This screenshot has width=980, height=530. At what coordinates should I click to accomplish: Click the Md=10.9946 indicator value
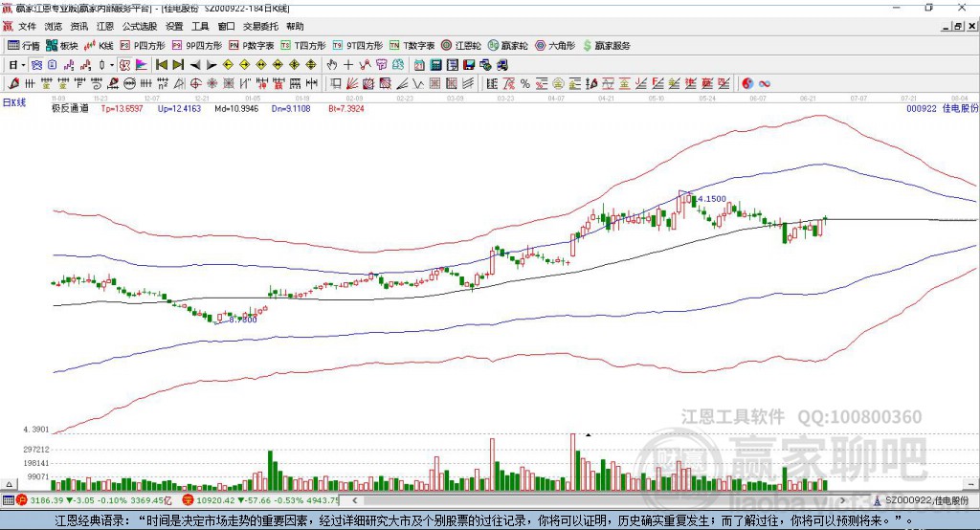pos(236,109)
